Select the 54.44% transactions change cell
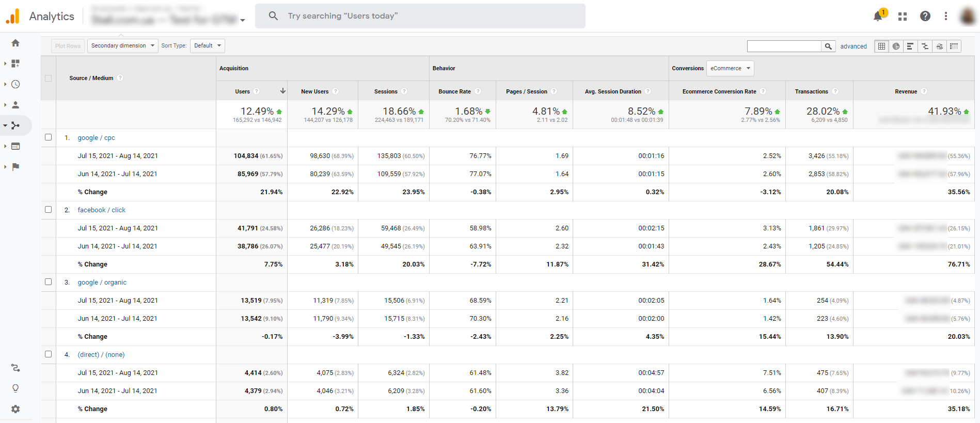This screenshot has width=980, height=423. [819, 264]
